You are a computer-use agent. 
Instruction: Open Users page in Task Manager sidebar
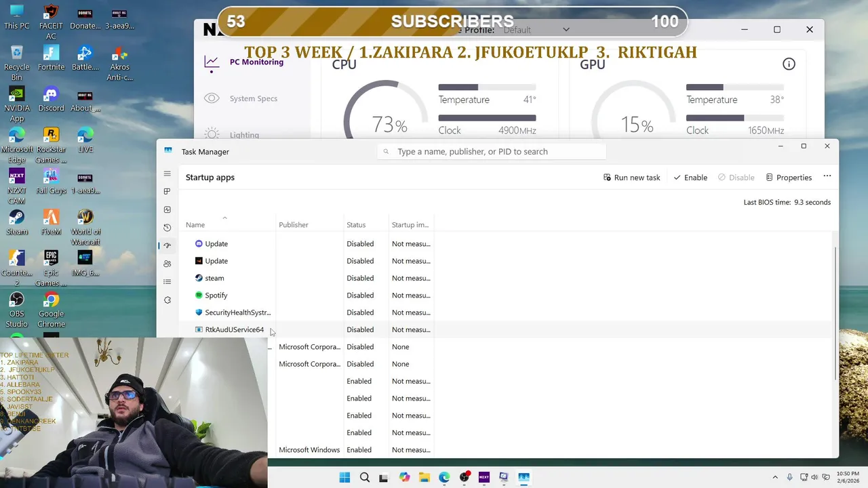pyautogui.click(x=167, y=264)
